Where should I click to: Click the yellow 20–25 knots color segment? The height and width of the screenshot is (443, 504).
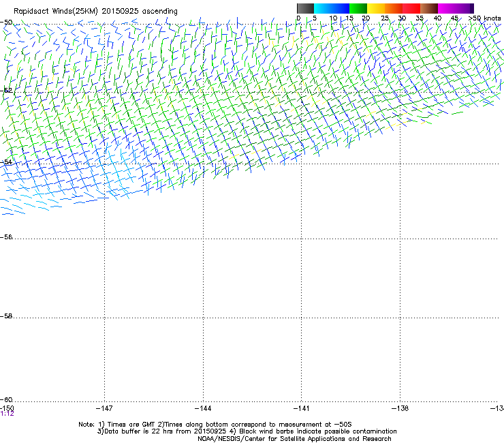tap(376, 8)
